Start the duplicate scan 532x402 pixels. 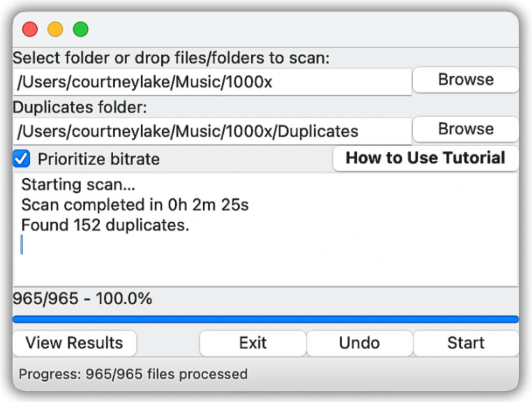point(465,343)
